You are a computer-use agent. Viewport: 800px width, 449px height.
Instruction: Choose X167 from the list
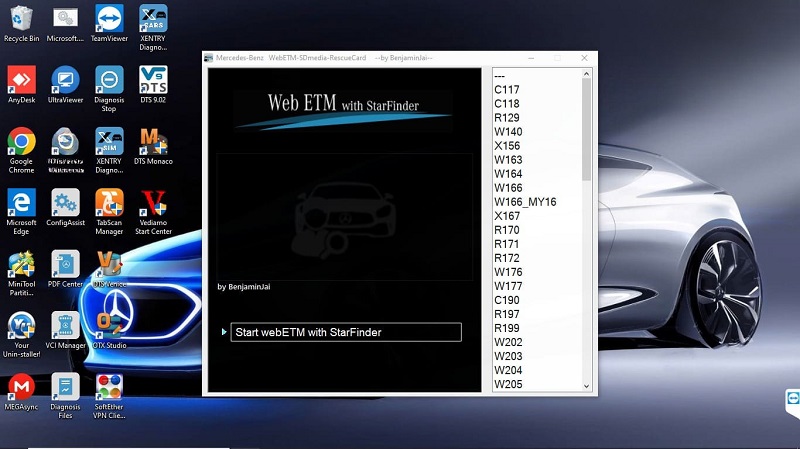(507, 216)
